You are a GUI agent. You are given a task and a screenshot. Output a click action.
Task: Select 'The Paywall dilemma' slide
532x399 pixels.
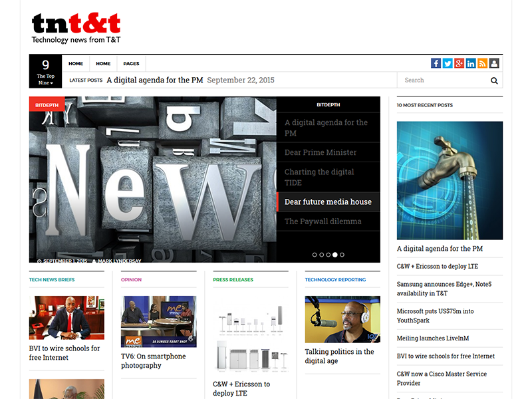pos(328,221)
